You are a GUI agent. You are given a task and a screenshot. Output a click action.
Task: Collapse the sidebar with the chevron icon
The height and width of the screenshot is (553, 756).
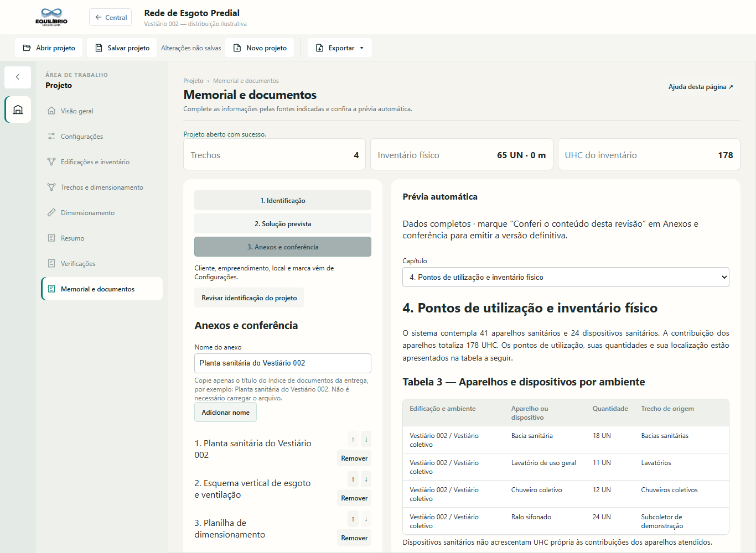[18, 77]
